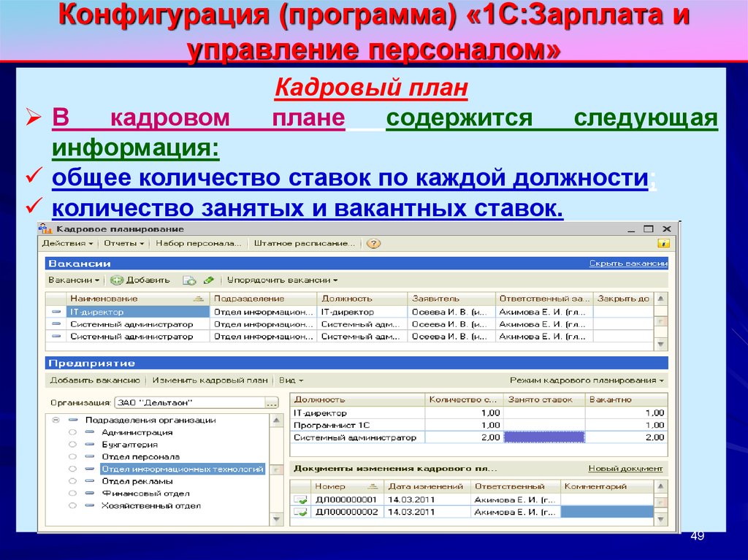748x560 pixels.
Task: Select Финансовый отдел tree item
Action: pos(145,494)
